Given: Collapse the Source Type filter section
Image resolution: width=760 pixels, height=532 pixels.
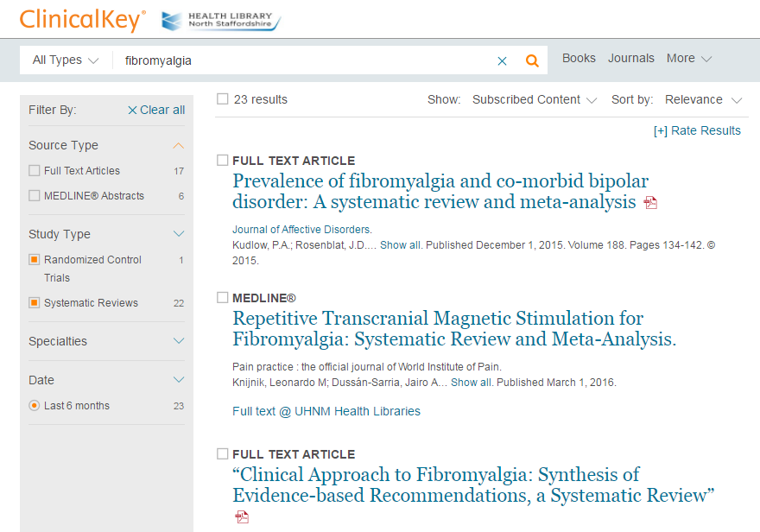Looking at the screenshot, I should [179, 145].
